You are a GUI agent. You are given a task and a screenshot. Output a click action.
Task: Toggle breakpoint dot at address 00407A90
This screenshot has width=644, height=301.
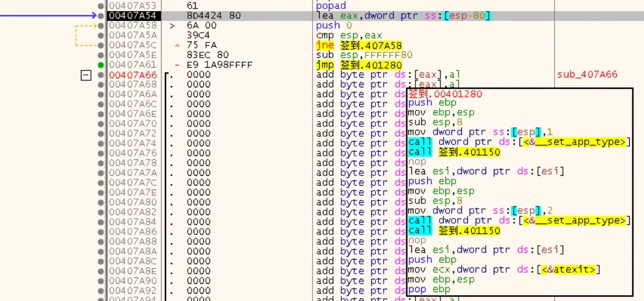pos(101,281)
